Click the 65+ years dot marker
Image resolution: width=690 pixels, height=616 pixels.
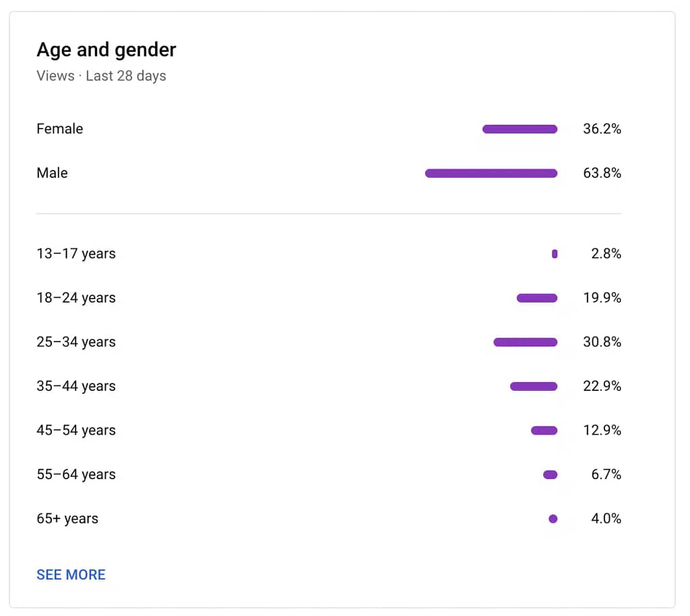553,519
